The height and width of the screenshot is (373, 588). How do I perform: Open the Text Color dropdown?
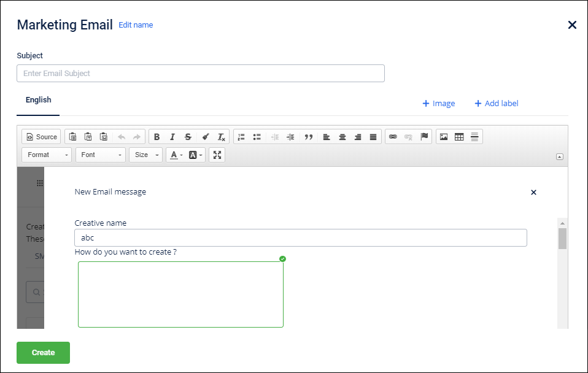pos(176,155)
